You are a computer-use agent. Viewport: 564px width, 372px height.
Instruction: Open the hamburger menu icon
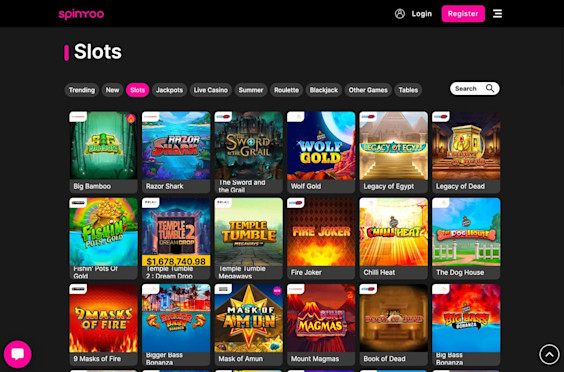point(497,14)
